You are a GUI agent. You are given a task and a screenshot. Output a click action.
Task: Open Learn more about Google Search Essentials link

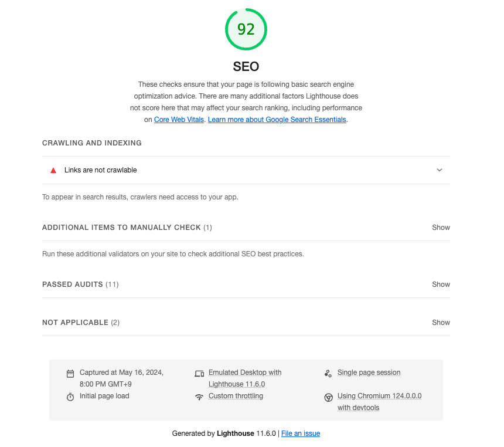[x=277, y=120]
